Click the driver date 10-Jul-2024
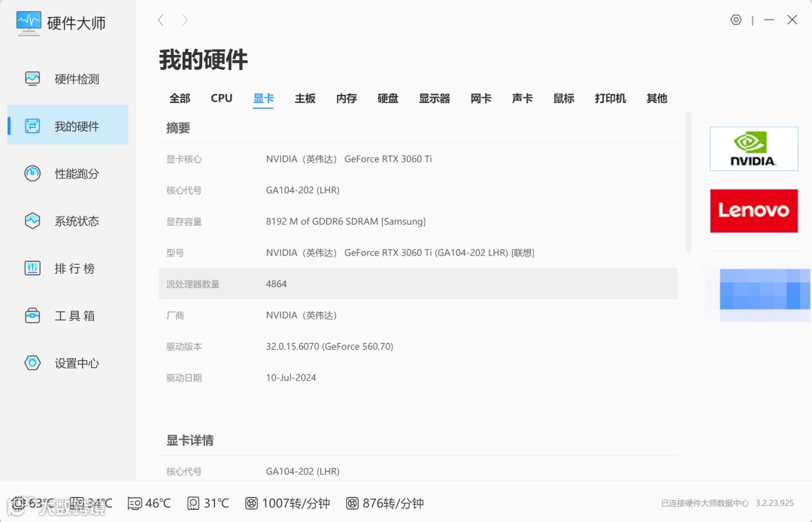The width and height of the screenshot is (812, 522). click(x=290, y=378)
